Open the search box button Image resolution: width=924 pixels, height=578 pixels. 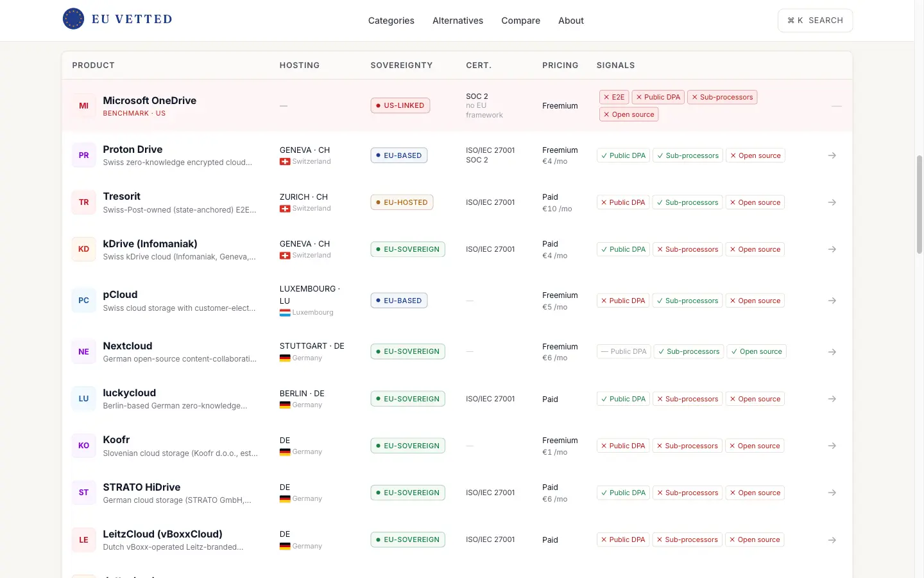tap(815, 21)
